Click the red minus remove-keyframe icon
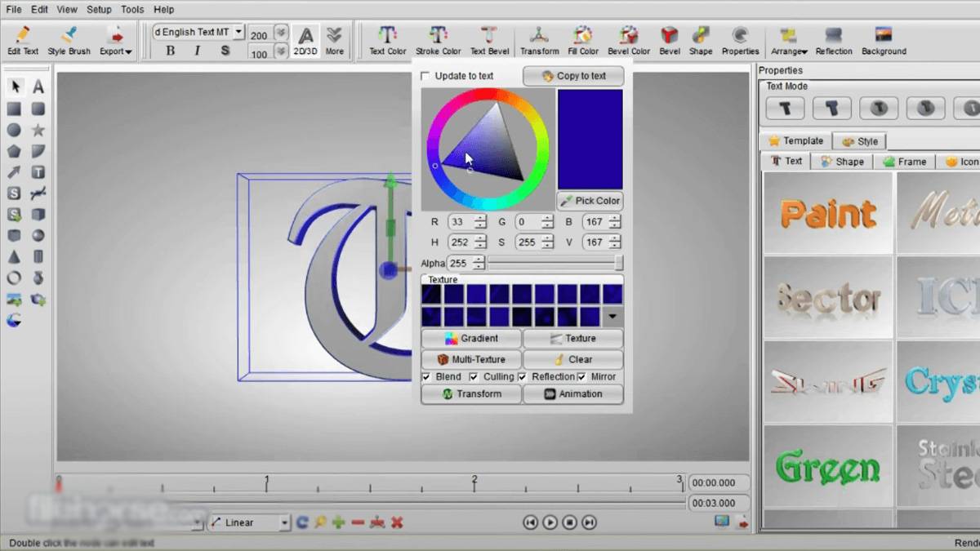The height and width of the screenshot is (551, 980). [x=358, y=522]
